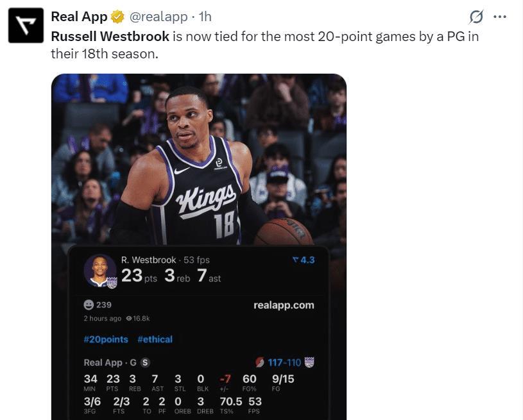Click Westbrook's small round headshot
Screen dimensions: 523x420
click(99, 271)
